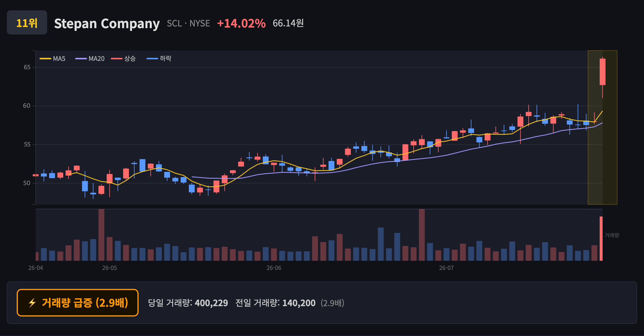Click the SCL · NYSE ticker label
Viewport: 644px width, 336px height.
click(x=188, y=23)
